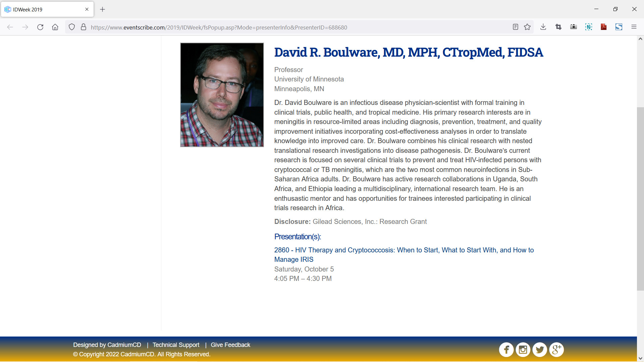This screenshot has height=362, width=644.
Task: Open the Adobe PDF extension
Action: click(x=603, y=27)
